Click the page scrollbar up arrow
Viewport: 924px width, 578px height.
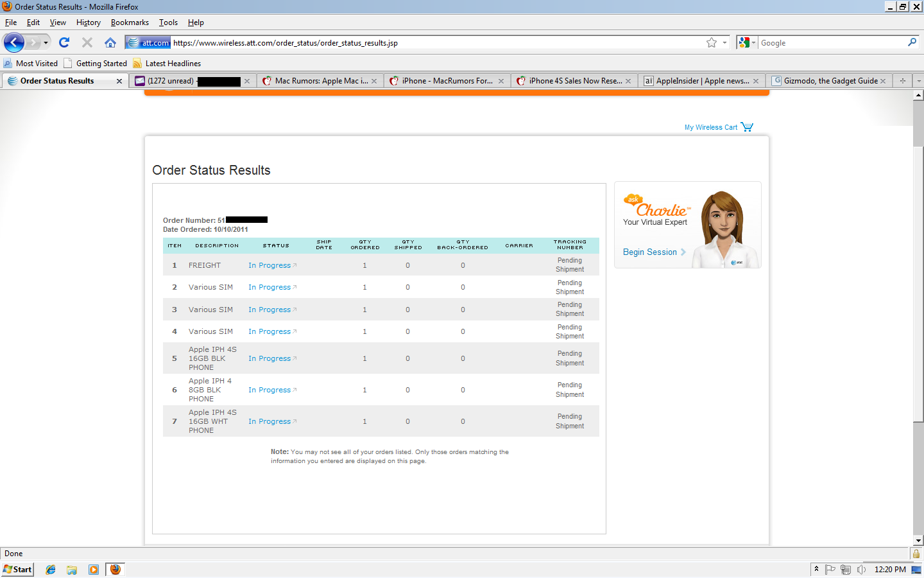coord(918,95)
